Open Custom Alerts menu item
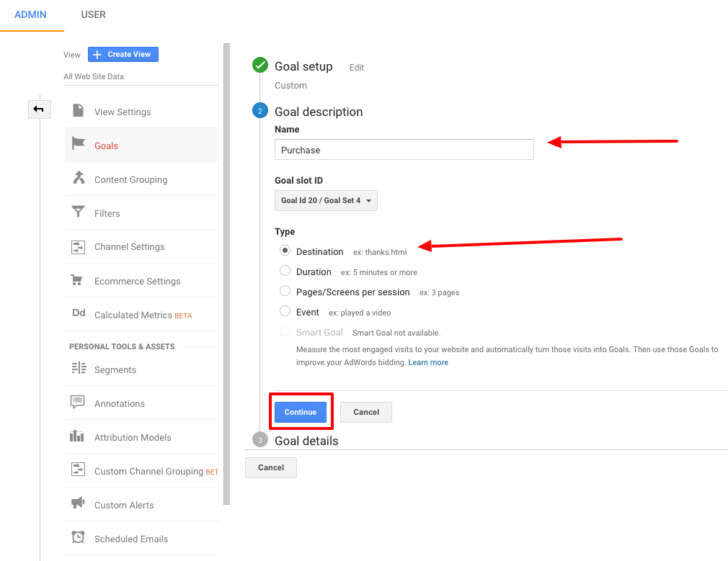728x561 pixels. [x=141, y=505]
